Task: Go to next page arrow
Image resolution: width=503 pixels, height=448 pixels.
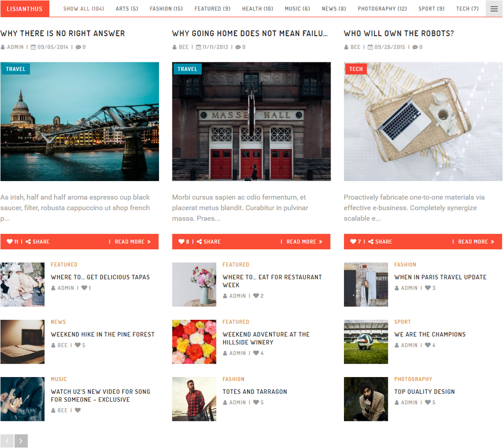Action: point(21,441)
